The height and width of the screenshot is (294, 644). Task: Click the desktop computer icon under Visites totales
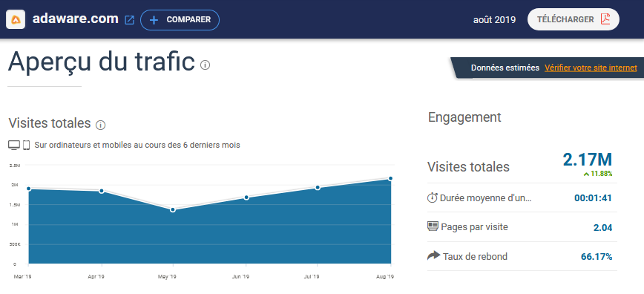[x=14, y=146]
